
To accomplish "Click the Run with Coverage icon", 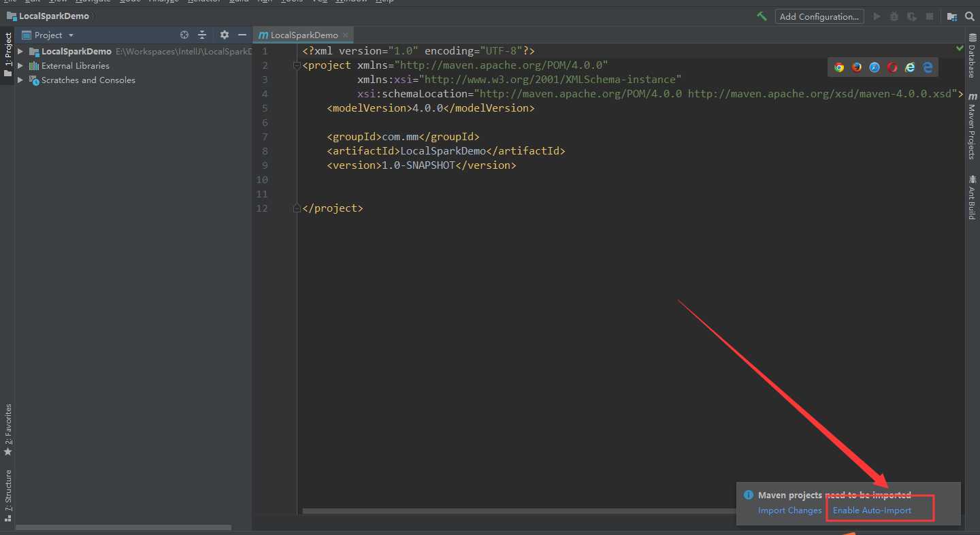I will [912, 16].
